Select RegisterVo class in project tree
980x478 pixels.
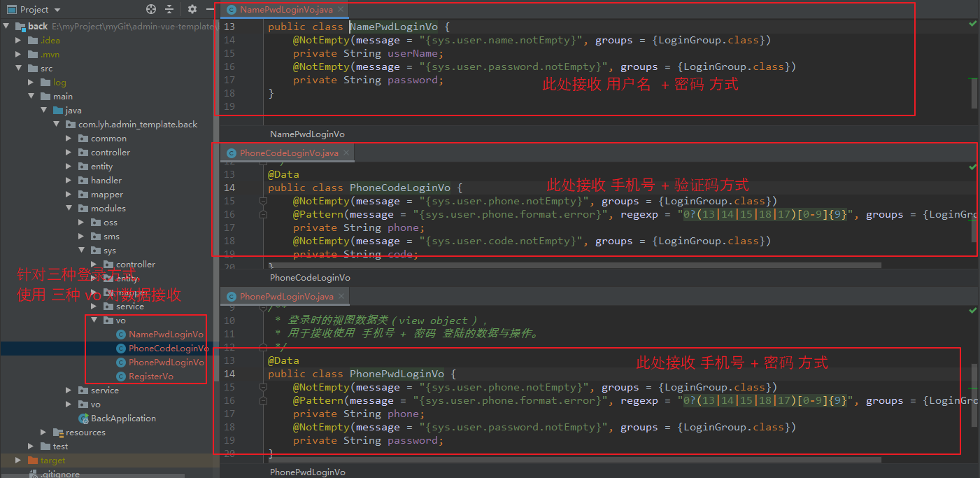click(151, 377)
